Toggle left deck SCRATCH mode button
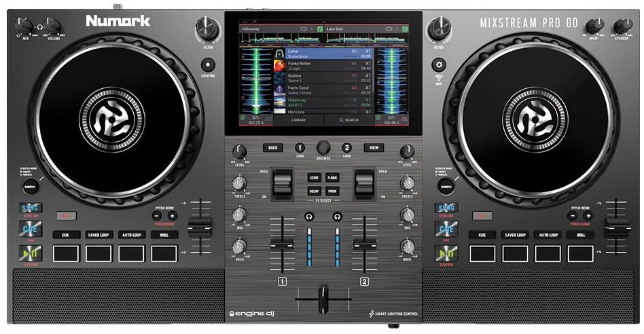The height and width of the screenshot is (334, 644). (x=30, y=187)
